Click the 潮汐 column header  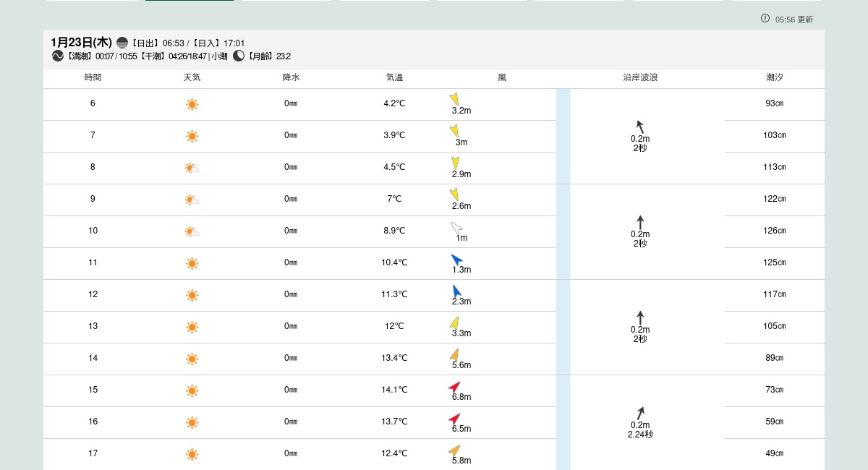[774, 77]
